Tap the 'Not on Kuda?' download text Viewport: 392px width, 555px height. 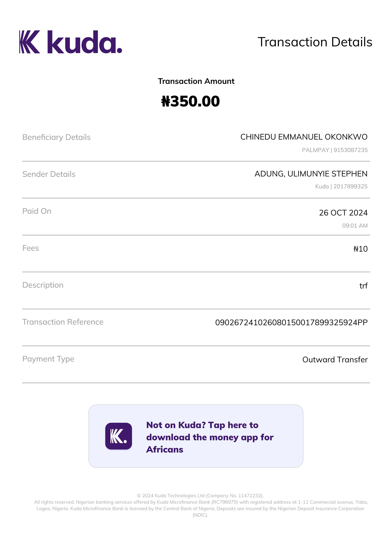click(210, 437)
